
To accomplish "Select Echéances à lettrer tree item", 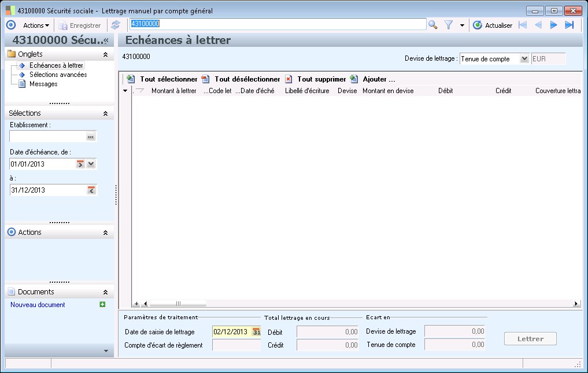I will point(56,65).
